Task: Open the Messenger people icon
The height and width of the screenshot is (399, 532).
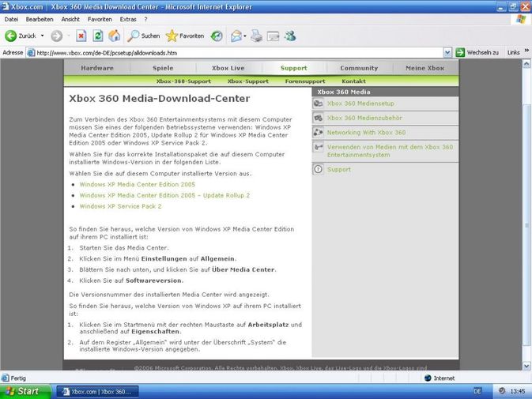Action: [x=290, y=36]
